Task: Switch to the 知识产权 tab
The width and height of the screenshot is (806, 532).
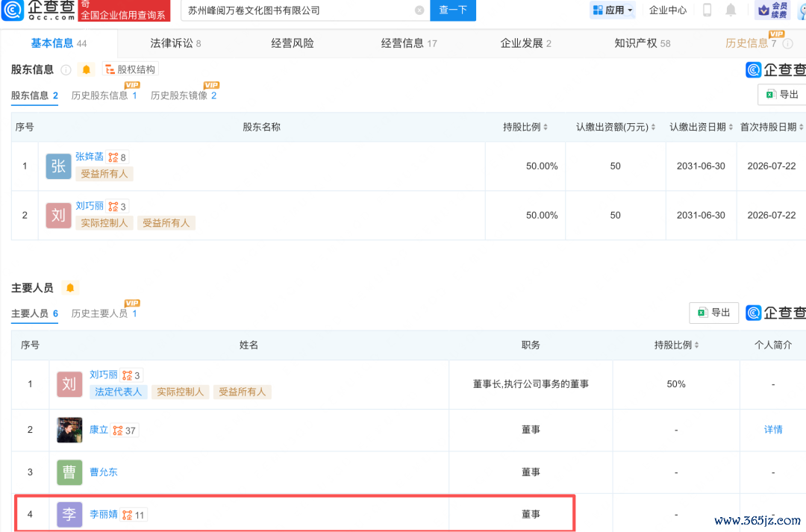Action: coord(643,44)
